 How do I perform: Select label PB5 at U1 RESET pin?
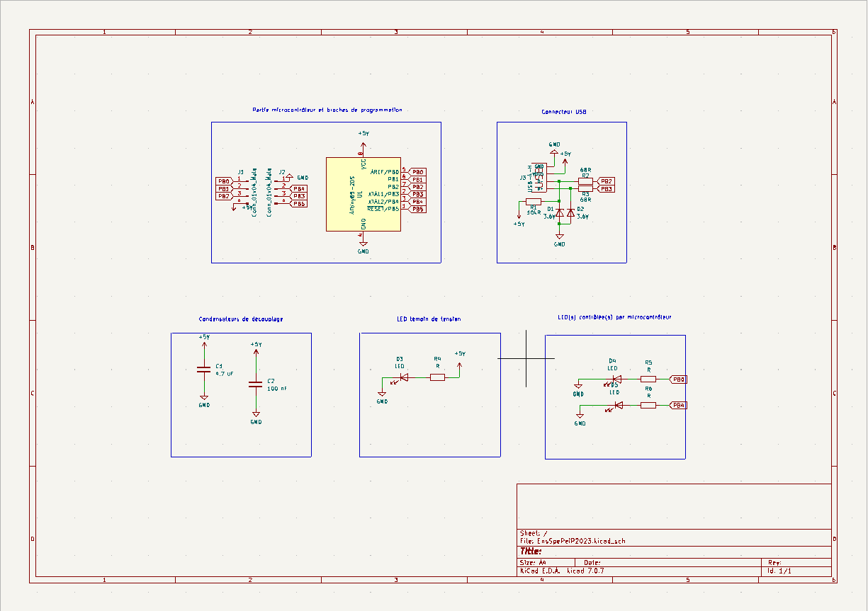click(417, 209)
